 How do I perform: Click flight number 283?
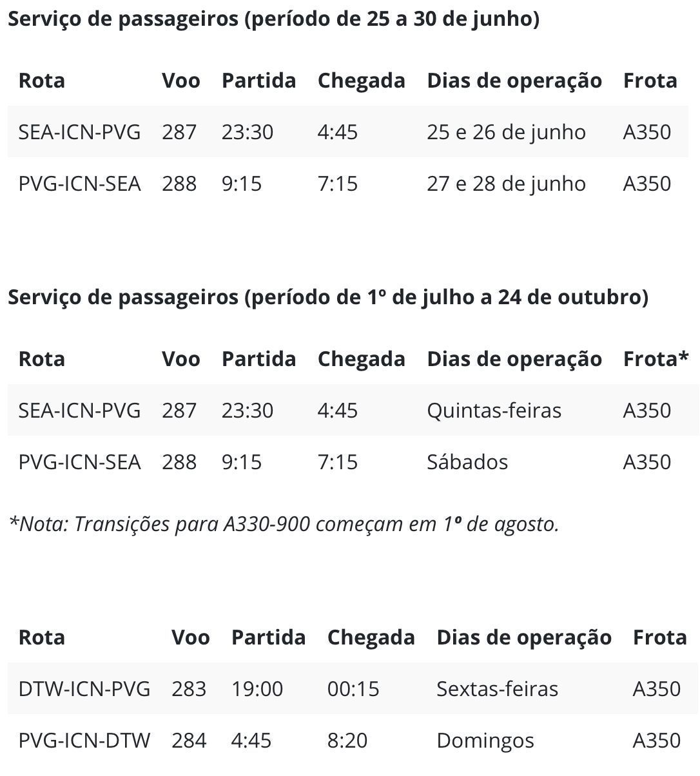point(189,689)
